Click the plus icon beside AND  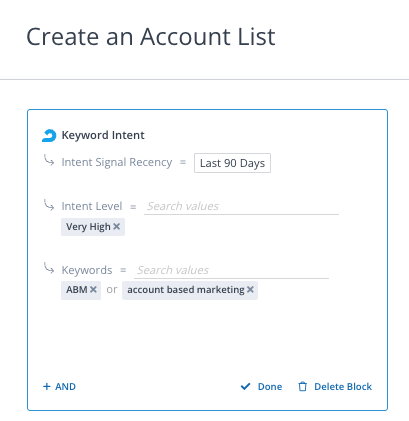click(47, 387)
